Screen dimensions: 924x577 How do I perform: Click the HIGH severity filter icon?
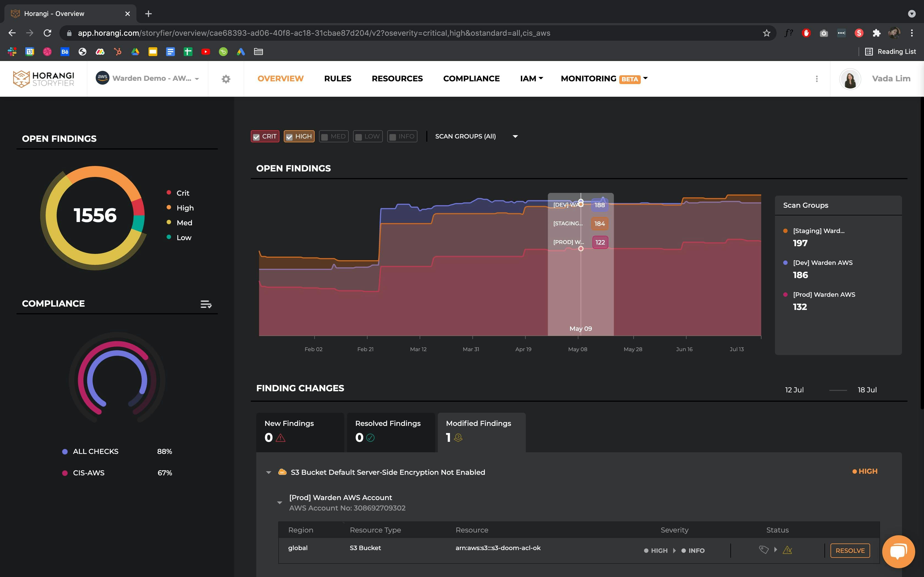click(299, 136)
